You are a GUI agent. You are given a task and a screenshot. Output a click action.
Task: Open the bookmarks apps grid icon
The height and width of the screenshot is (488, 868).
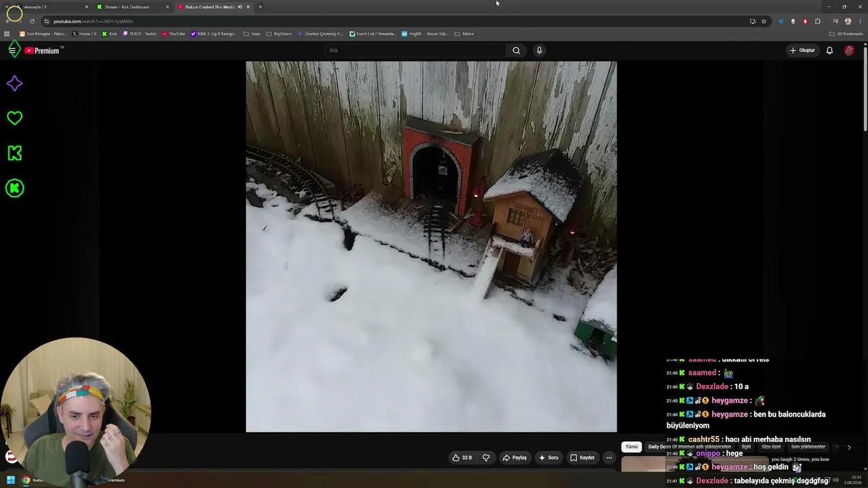(x=7, y=34)
